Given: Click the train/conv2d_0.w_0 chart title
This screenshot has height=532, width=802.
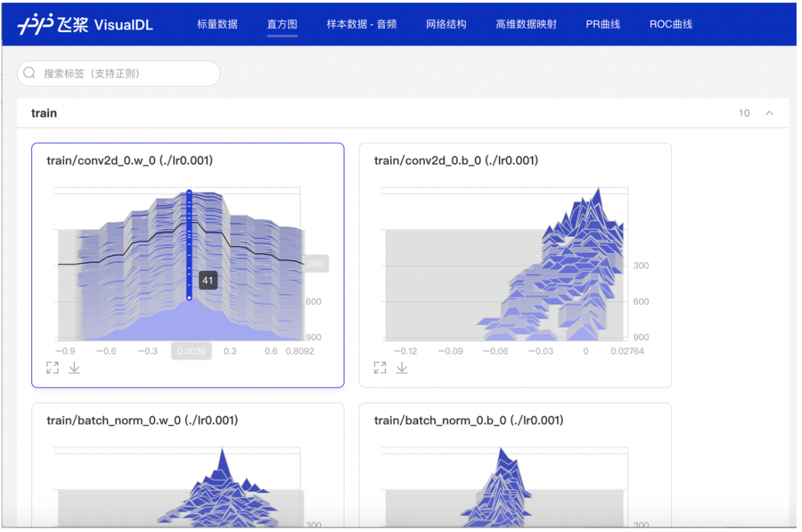Looking at the screenshot, I should pyautogui.click(x=129, y=160).
